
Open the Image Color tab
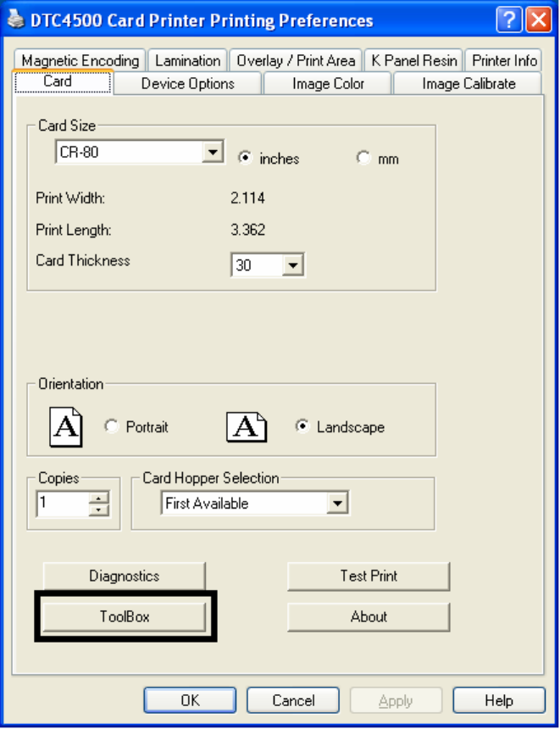click(328, 84)
